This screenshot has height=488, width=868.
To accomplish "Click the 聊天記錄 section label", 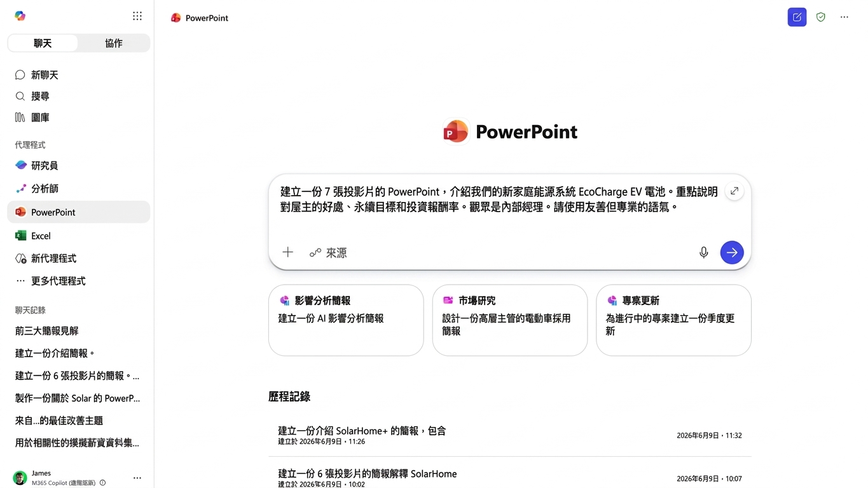I will pyautogui.click(x=31, y=310).
